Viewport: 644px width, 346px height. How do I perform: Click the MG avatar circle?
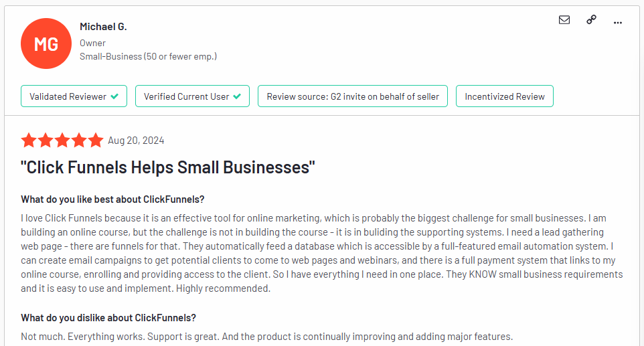(x=46, y=44)
